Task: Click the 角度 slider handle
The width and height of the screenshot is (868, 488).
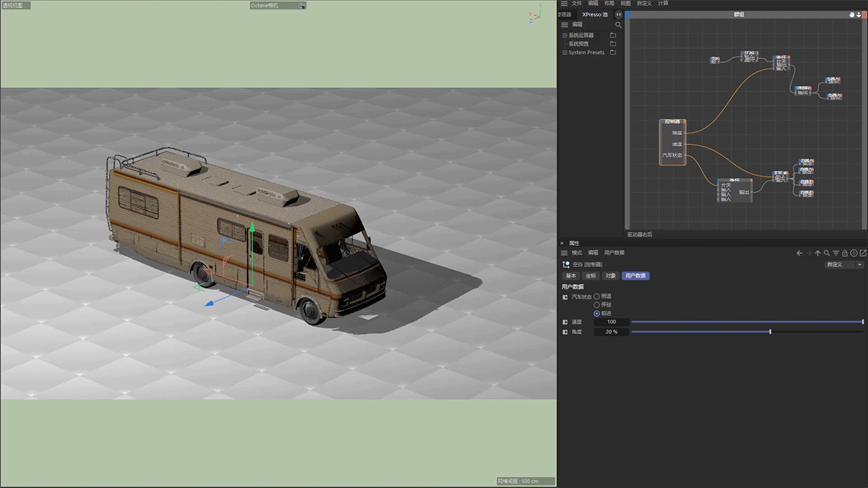Action: click(770, 332)
